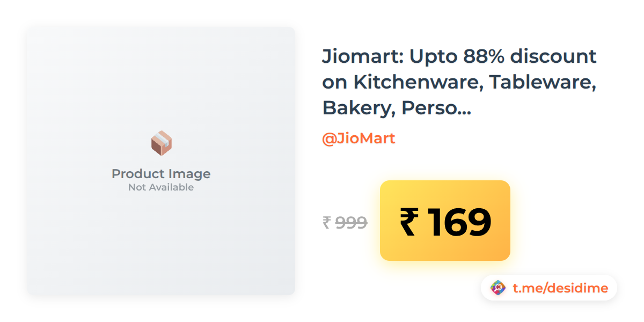Click the 'on Kitchenware, Tableware,' title line
The image size is (644, 322).
(460, 82)
